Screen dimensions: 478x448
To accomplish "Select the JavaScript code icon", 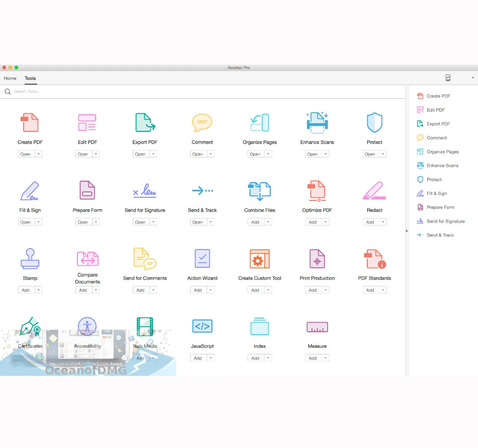I will click(202, 326).
